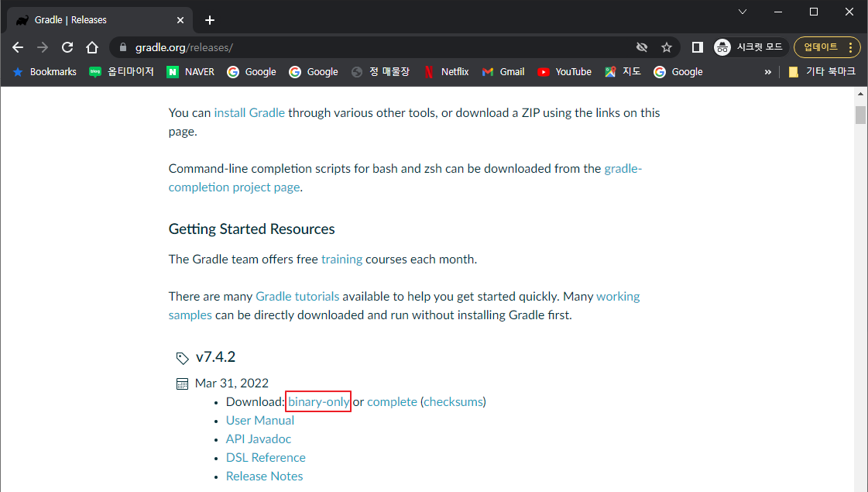Open the training courses link
The height and width of the screenshot is (492, 868).
pos(341,260)
